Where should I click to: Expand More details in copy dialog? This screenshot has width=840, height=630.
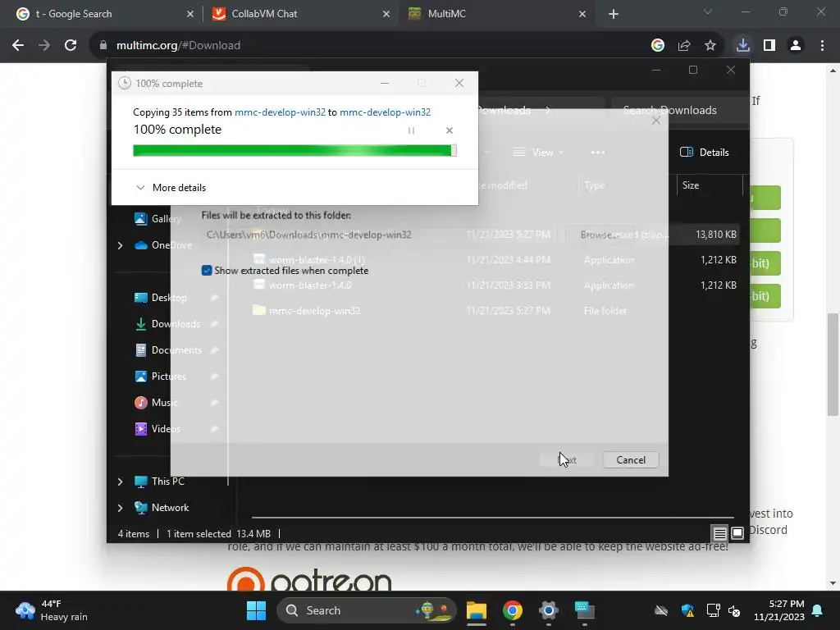click(171, 188)
